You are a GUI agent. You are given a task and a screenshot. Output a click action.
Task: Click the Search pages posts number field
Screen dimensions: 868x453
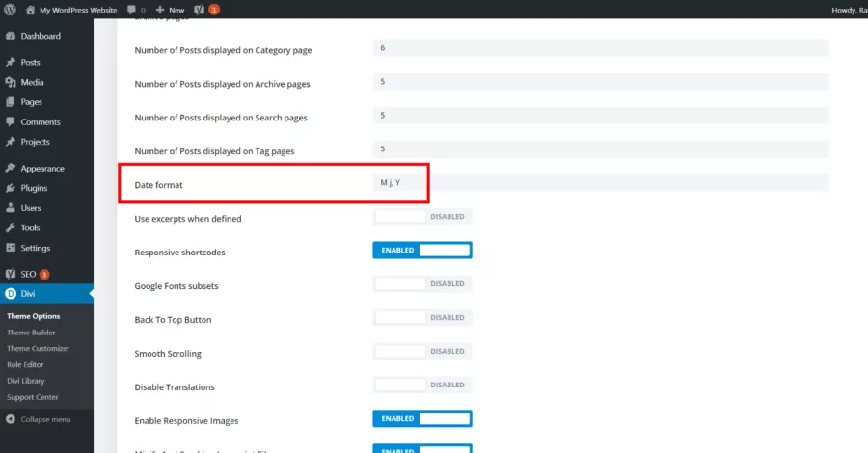[601, 115]
